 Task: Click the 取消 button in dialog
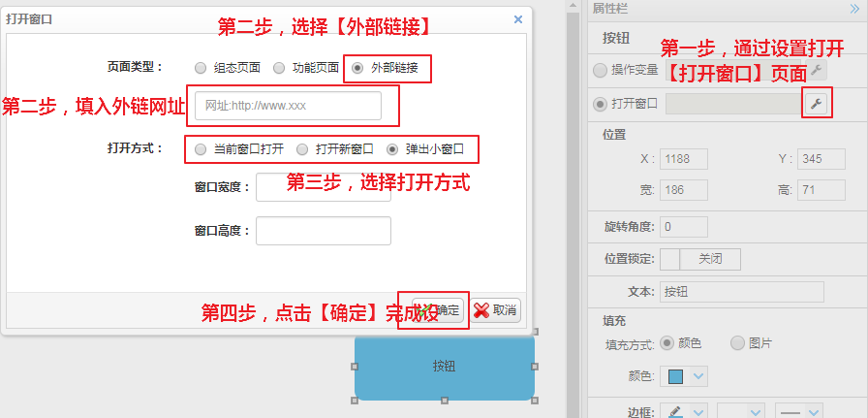[495, 310]
